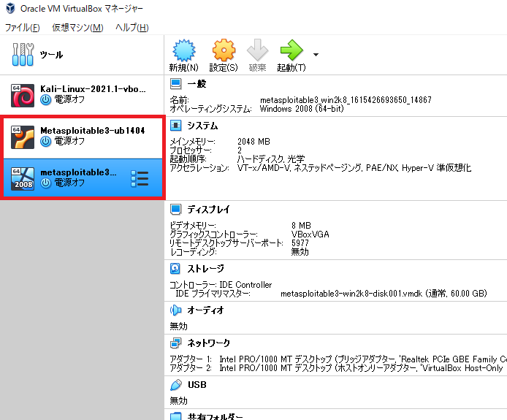Click remote desktop port 5977
The width and height of the screenshot is (507, 420).
pos(300,243)
